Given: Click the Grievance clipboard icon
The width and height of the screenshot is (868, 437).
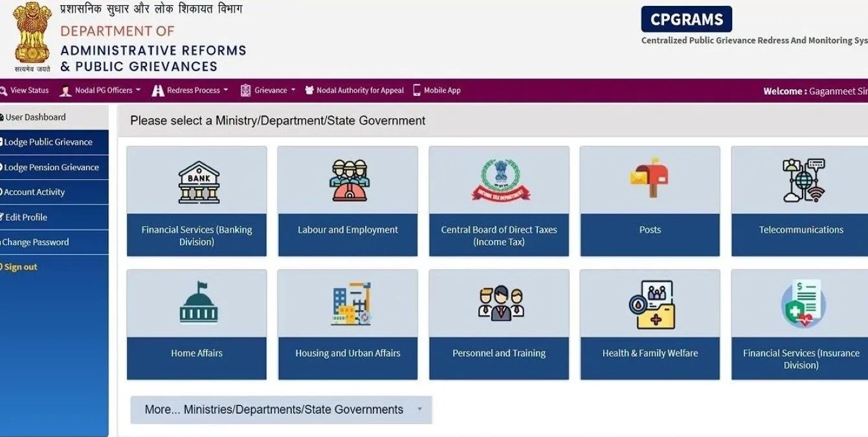Looking at the screenshot, I should click(x=245, y=91).
